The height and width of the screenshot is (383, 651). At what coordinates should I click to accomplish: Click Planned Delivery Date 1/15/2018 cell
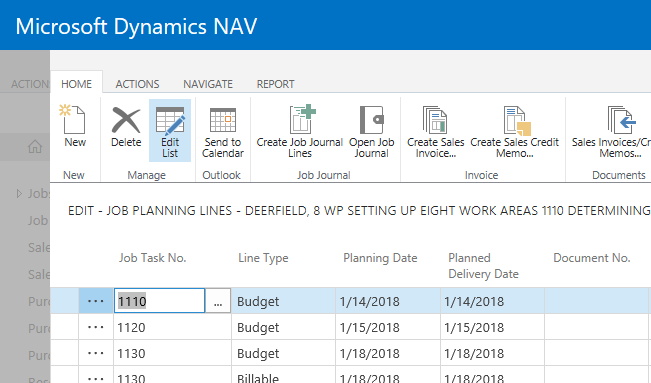[x=492, y=327]
